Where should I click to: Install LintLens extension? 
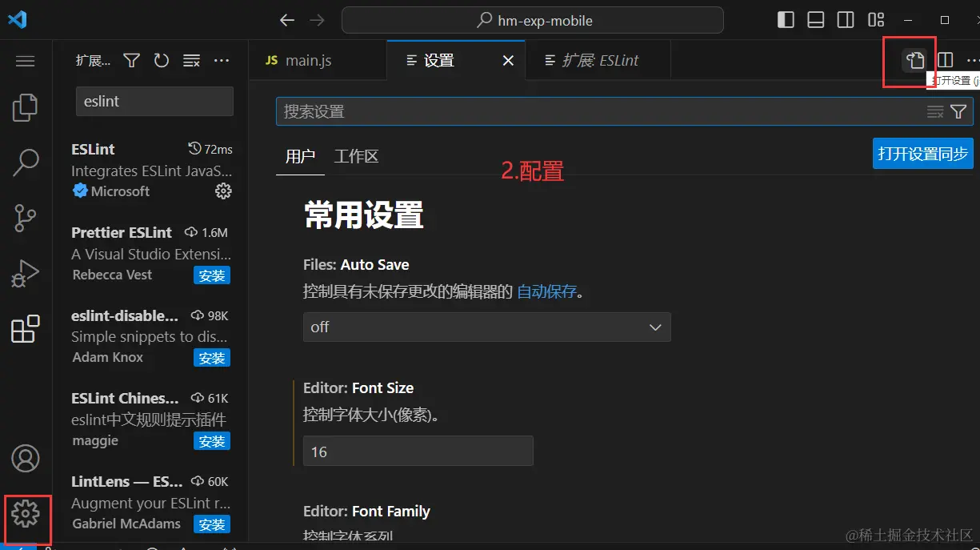click(x=212, y=524)
